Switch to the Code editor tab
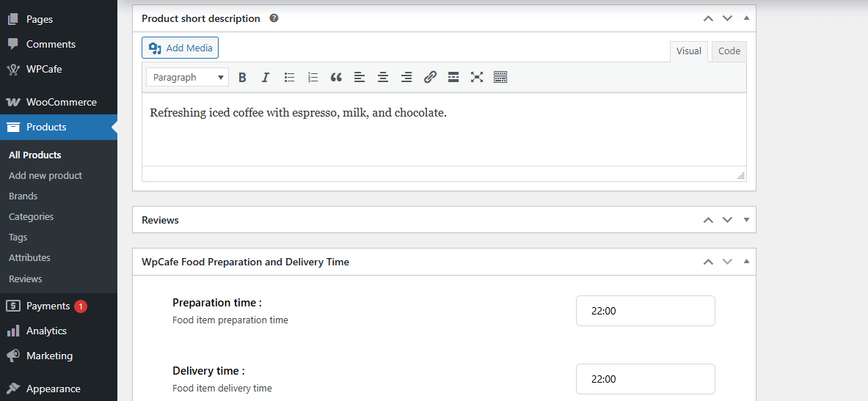The height and width of the screenshot is (401, 868). 729,51
